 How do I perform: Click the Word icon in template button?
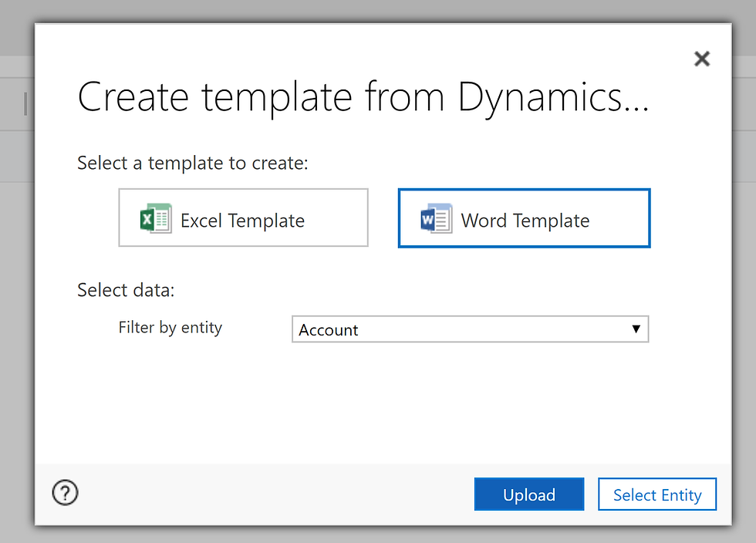[x=437, y=219]
